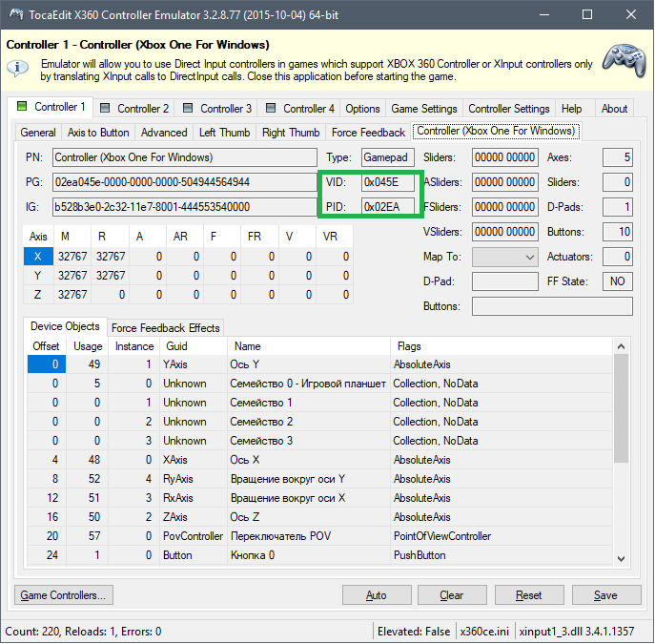Open the About tab
655x644 pixels.
(x=615, y=109)
